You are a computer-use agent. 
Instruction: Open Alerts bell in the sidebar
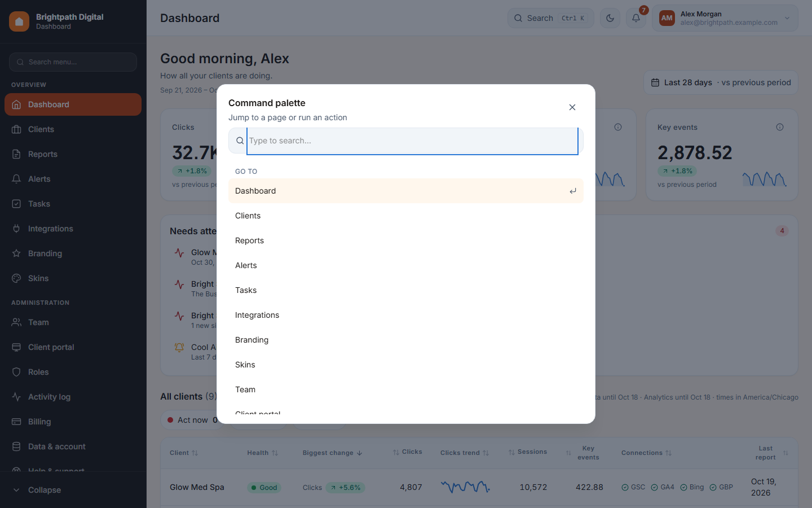pyautogui.click(x=16, y=179)
